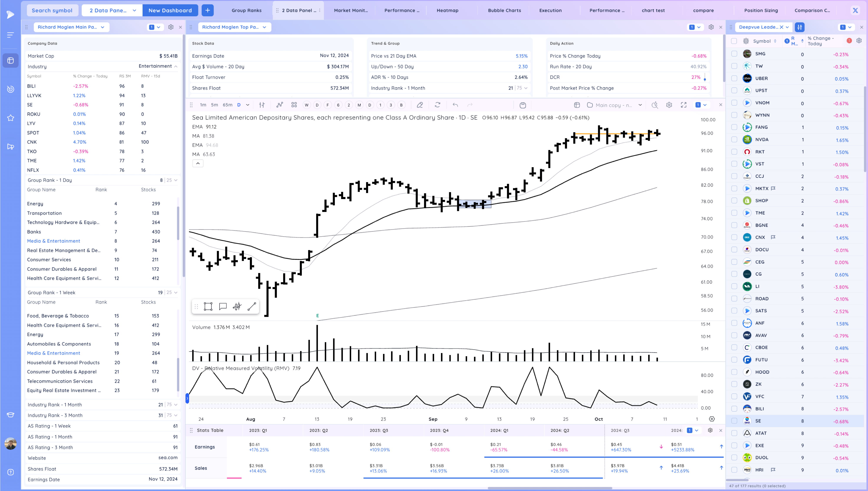Open the sea.com website link
Image resolution: width=868 pixels, height=491 pixels.
coord(168,458)
